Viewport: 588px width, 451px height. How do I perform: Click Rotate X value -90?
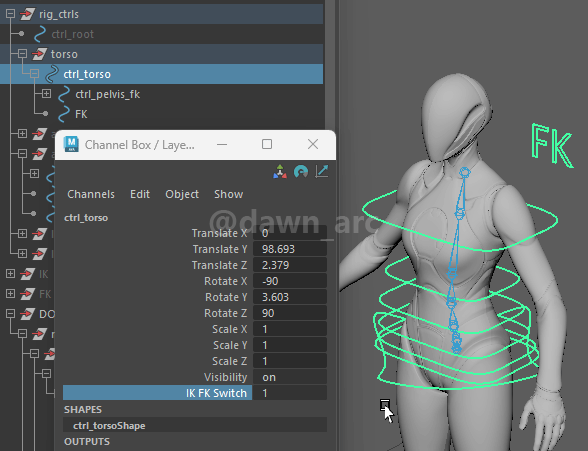coord(290,281)
